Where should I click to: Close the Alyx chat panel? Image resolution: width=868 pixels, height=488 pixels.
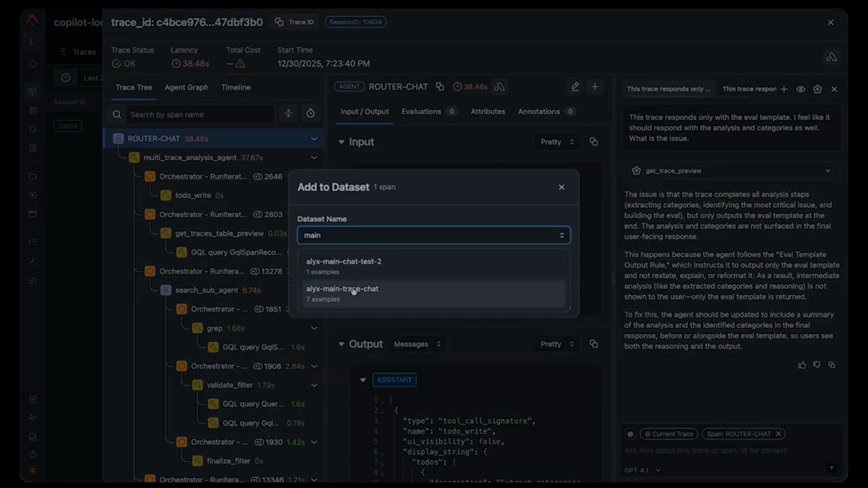(834, 89)
